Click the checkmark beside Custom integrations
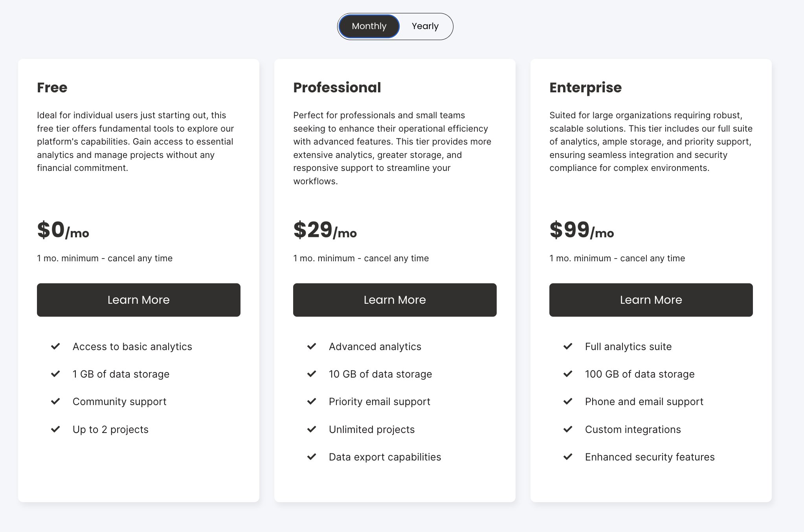Screen dimensions: 804x532 [568, 429]
